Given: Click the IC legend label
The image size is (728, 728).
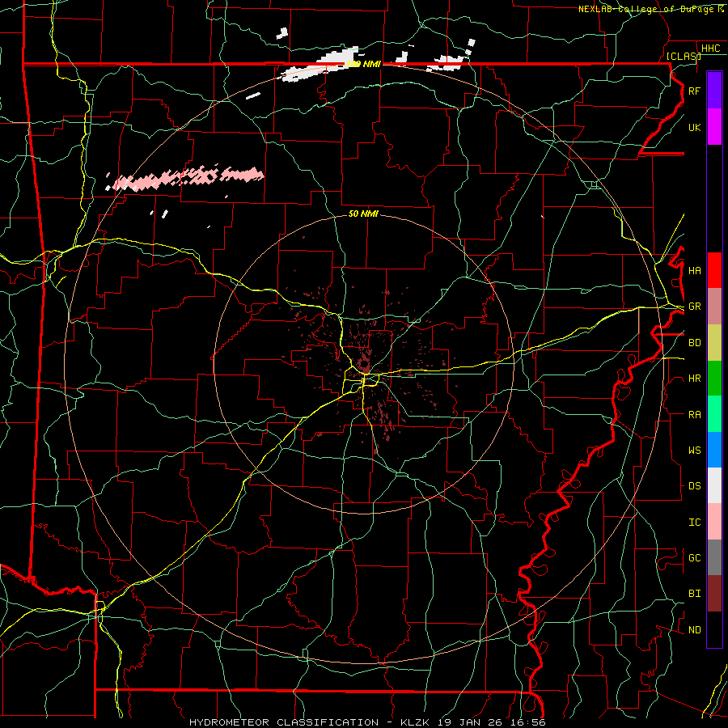Looking at the screenshot, I should coord(694,523).
